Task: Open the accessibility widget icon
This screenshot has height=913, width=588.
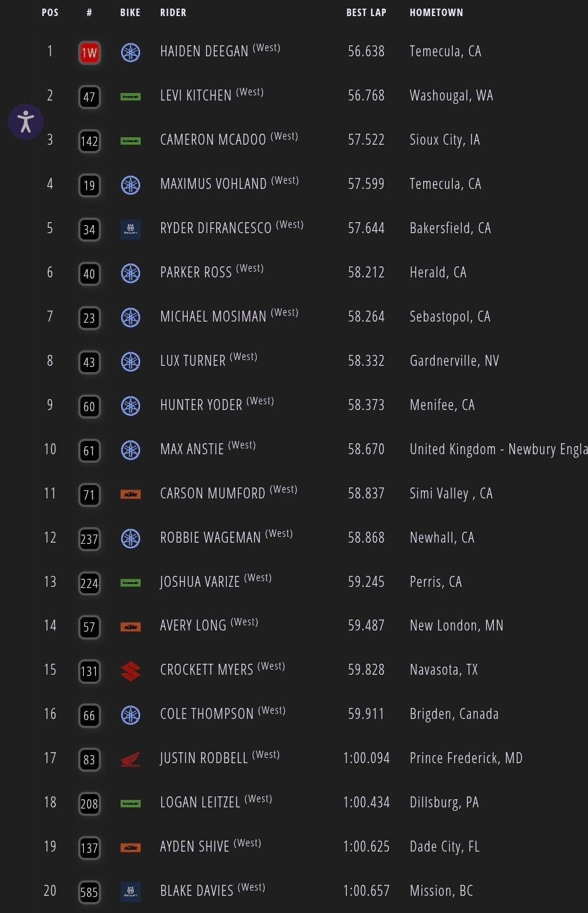Action: click(26, 122)
